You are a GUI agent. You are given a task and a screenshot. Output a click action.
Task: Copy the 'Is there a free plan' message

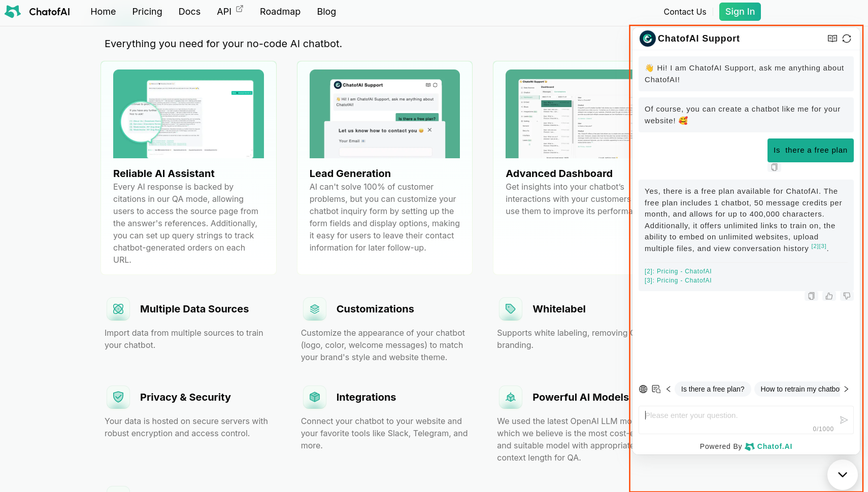point(774,167)
